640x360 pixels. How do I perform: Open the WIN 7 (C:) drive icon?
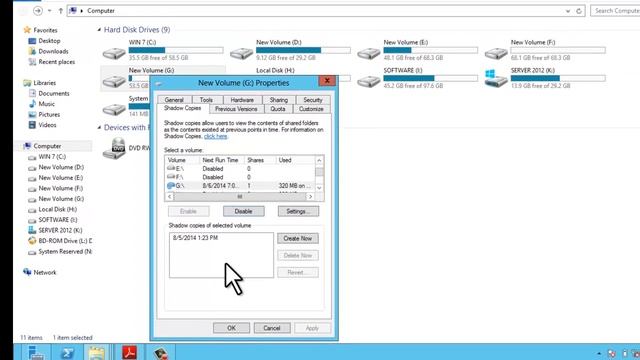tap(114, 53)
